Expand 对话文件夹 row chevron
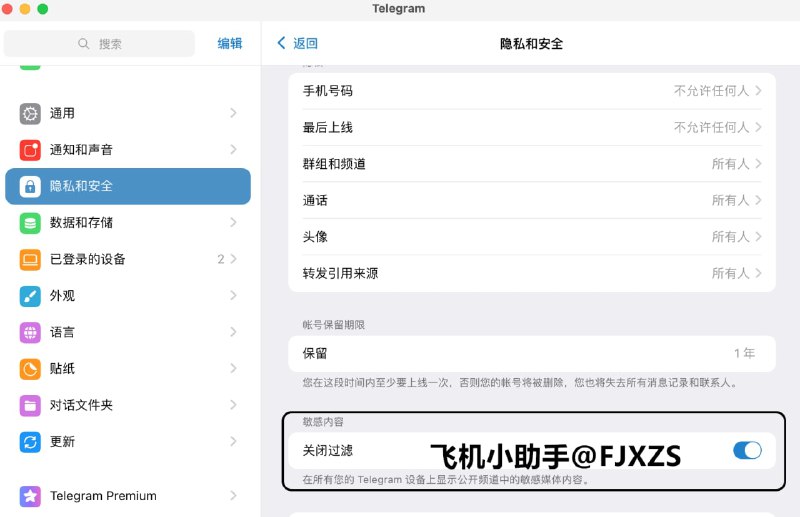800x517 pixels. (233, 405)
